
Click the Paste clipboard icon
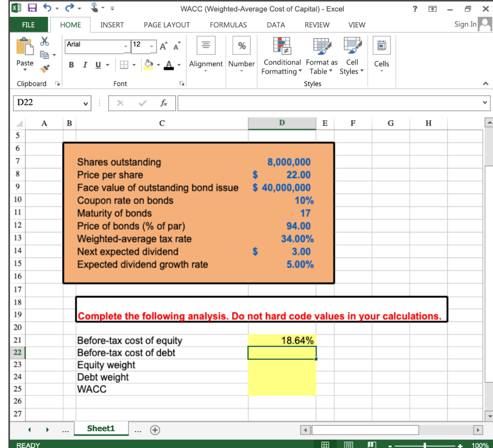point(25,47)
